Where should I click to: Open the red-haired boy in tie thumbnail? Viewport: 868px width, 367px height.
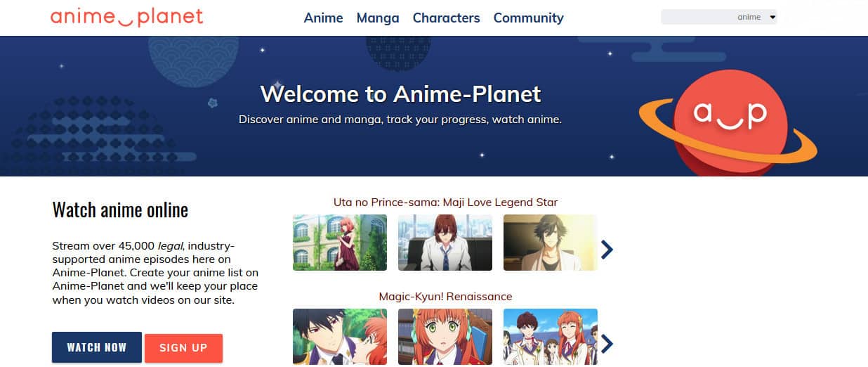click(445, 243)
